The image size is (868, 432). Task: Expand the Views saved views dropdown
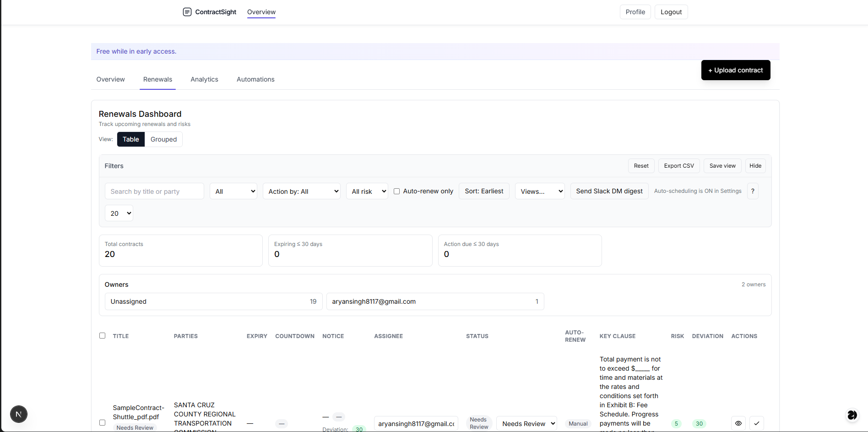coord(539,191)
